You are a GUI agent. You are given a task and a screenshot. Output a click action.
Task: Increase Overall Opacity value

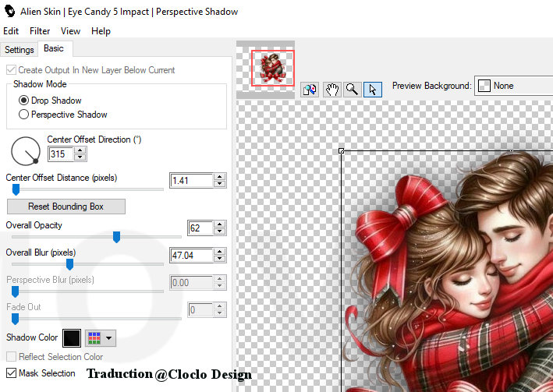[220, 224]
